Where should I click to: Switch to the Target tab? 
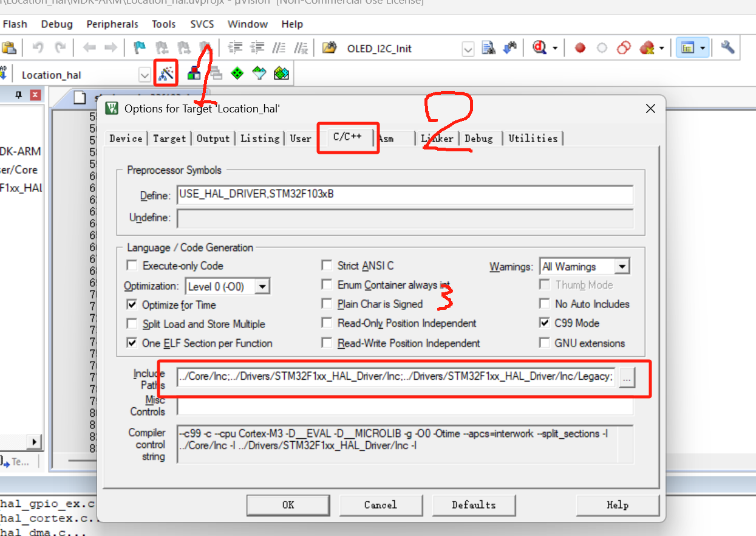tap(169, 139)
